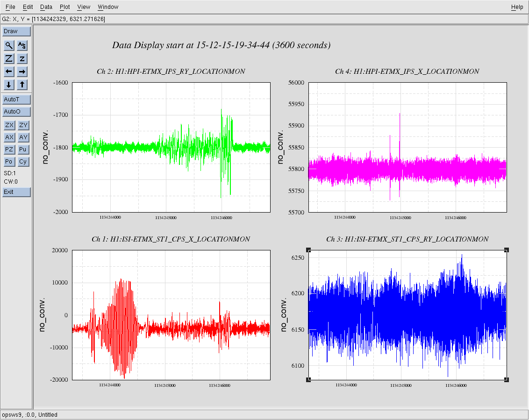The height and width of the screenshot is (420, 529).
Task: Open the File menu
Action: [10, 7]
